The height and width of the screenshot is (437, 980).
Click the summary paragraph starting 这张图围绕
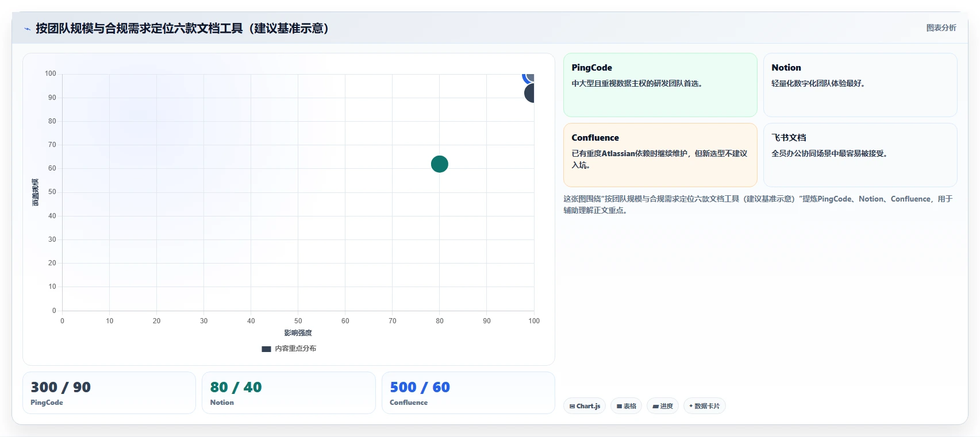(758, 204)
